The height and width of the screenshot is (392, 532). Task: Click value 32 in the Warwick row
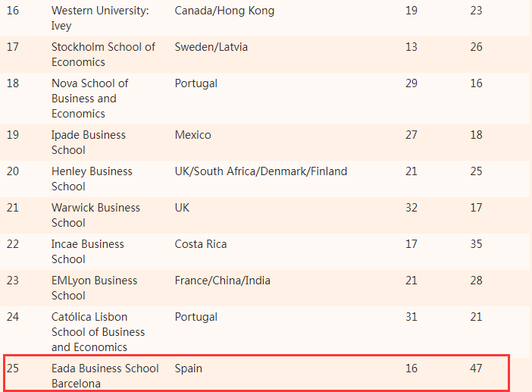click(412, 207)
